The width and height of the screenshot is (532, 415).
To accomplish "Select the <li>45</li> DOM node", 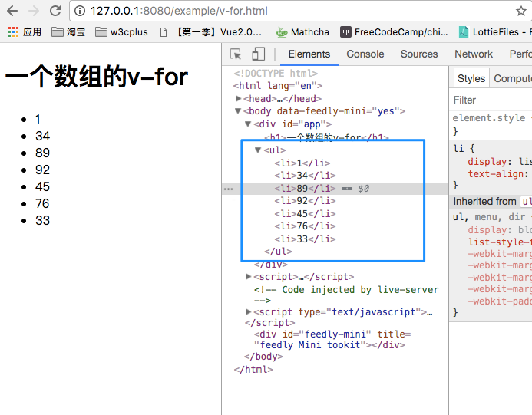I will (305, 213).
